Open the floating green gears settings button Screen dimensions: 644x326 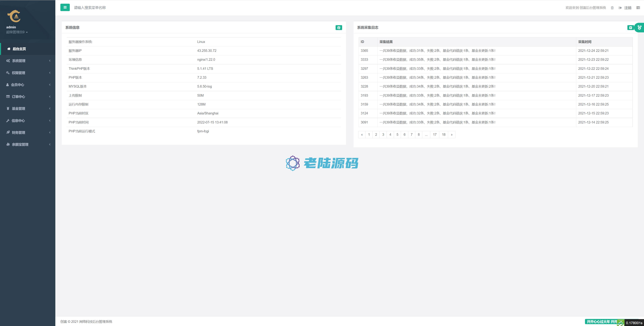639,28
